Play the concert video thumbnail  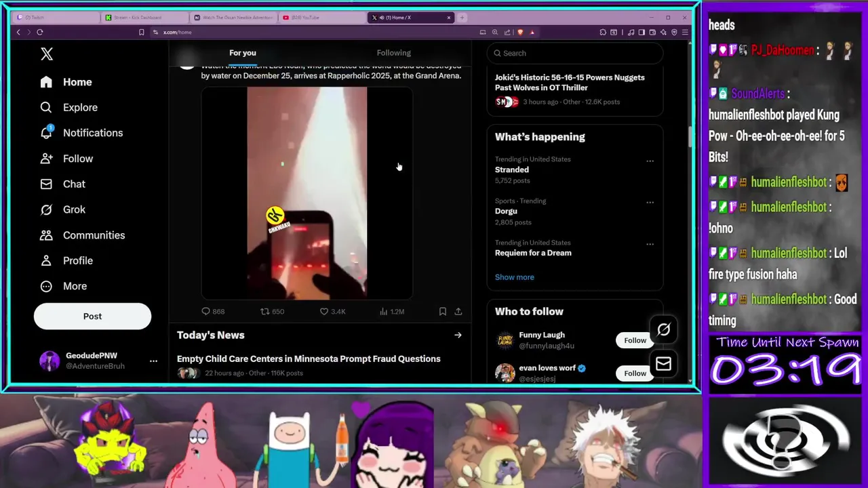click(x=307, y=193)
